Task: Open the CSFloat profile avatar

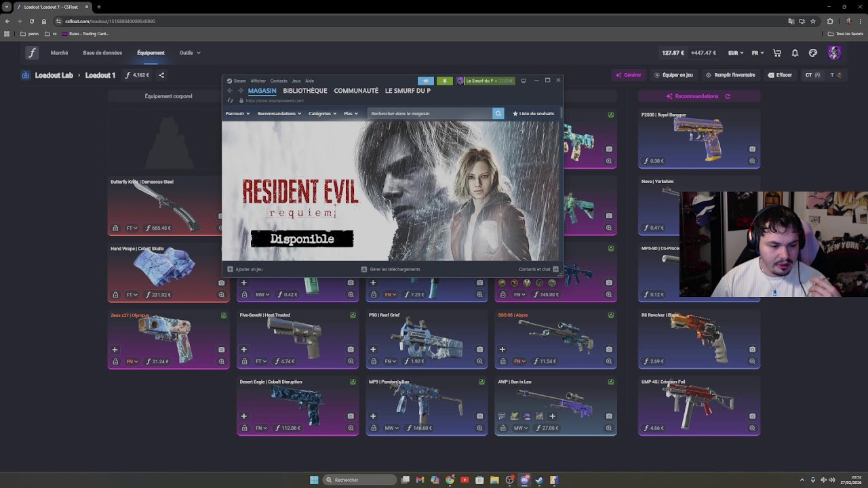Action: (834, 53)
